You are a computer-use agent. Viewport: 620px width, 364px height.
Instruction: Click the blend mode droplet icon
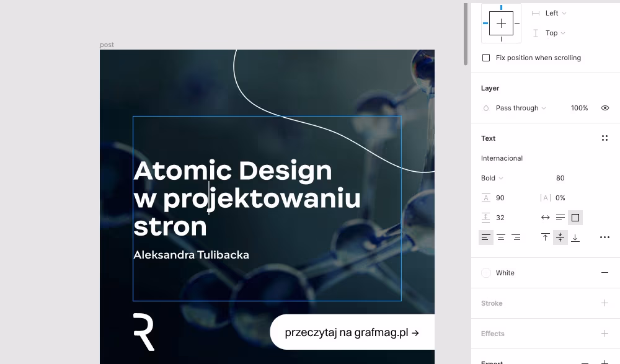486,108
